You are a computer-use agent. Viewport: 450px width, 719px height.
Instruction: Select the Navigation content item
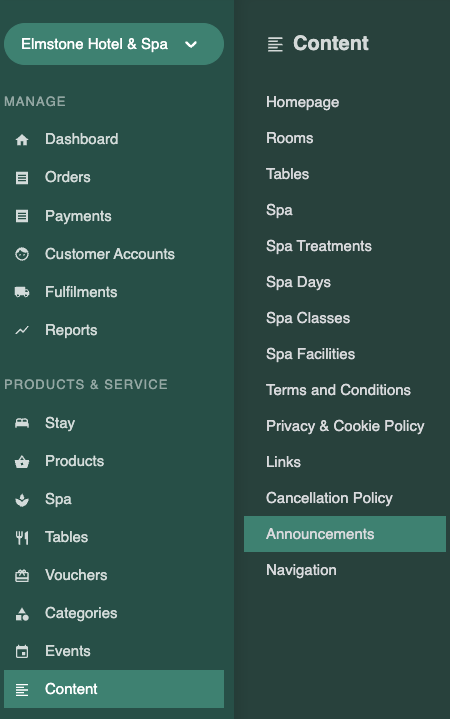[x=301, y=570]
